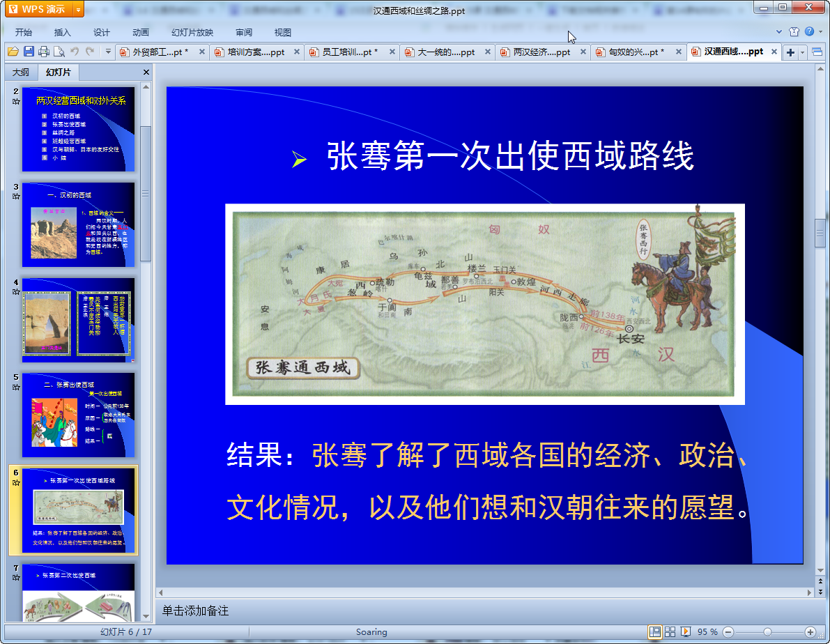Click the animation star under slide 2 number

point(17,101)
